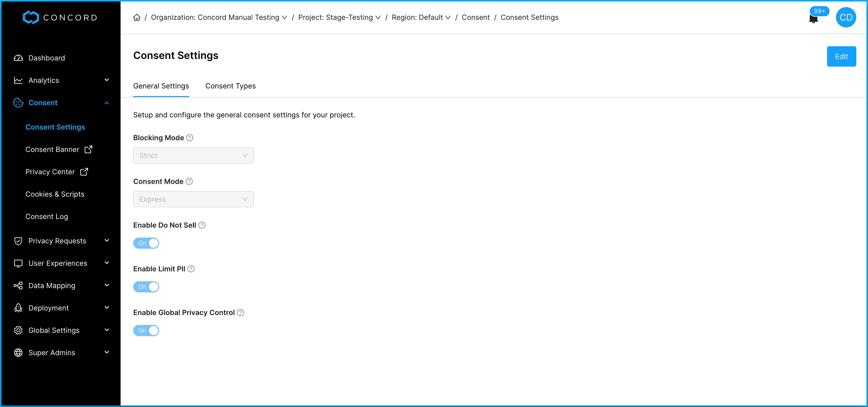The image size is (868, 407).
Task: Click the blue Edit button
Action: [841, 57]
